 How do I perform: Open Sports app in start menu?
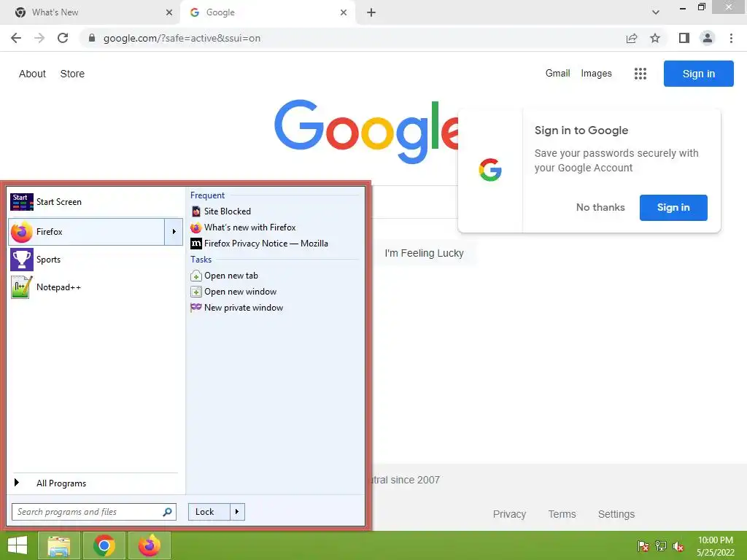96,260
